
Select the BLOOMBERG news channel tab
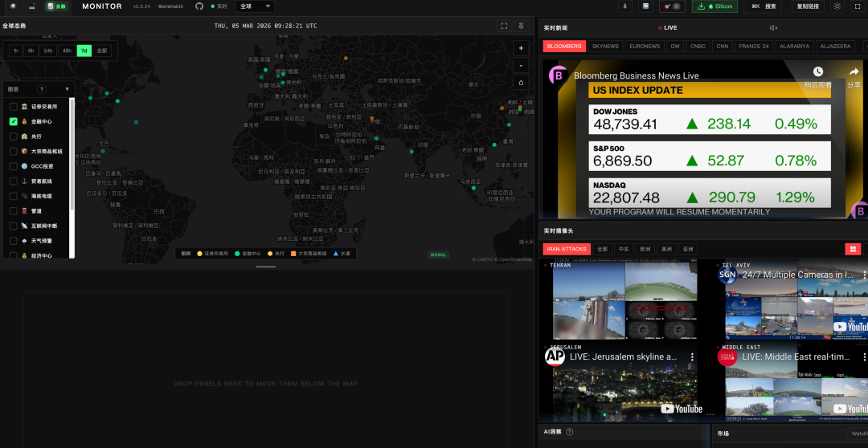(563, 46)
